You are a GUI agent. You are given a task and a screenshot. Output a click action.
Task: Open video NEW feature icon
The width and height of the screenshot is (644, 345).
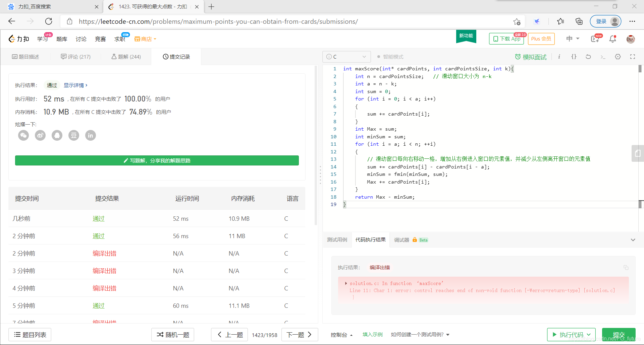596,39
